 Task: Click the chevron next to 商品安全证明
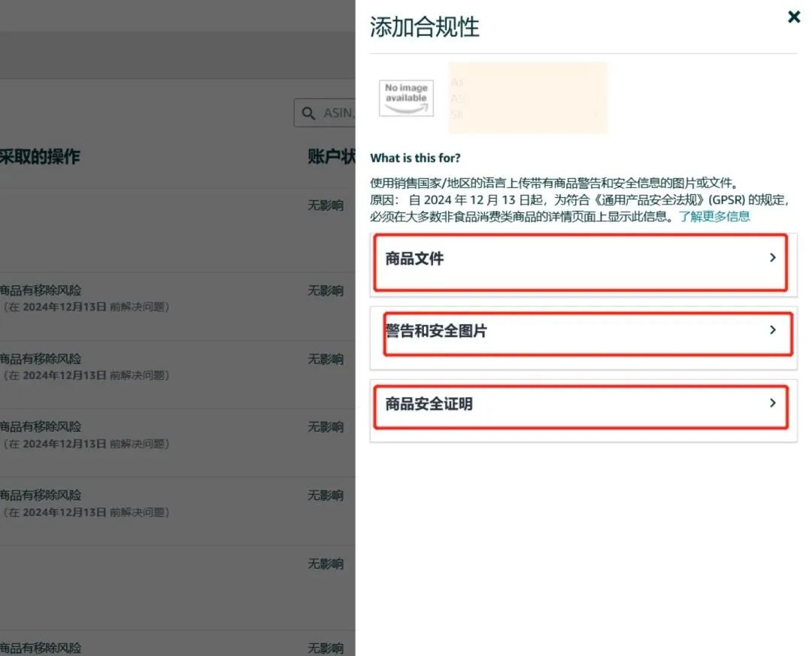tap(772, 403)
